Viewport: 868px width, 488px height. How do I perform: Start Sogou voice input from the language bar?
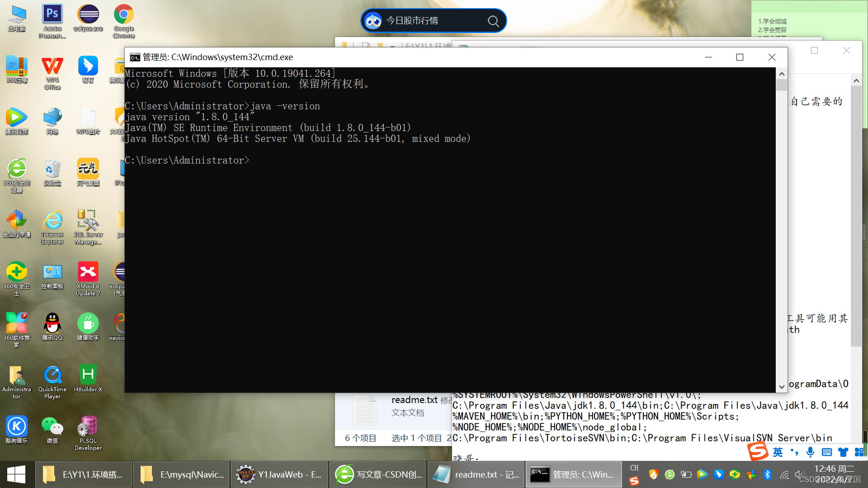click(810, 452)
